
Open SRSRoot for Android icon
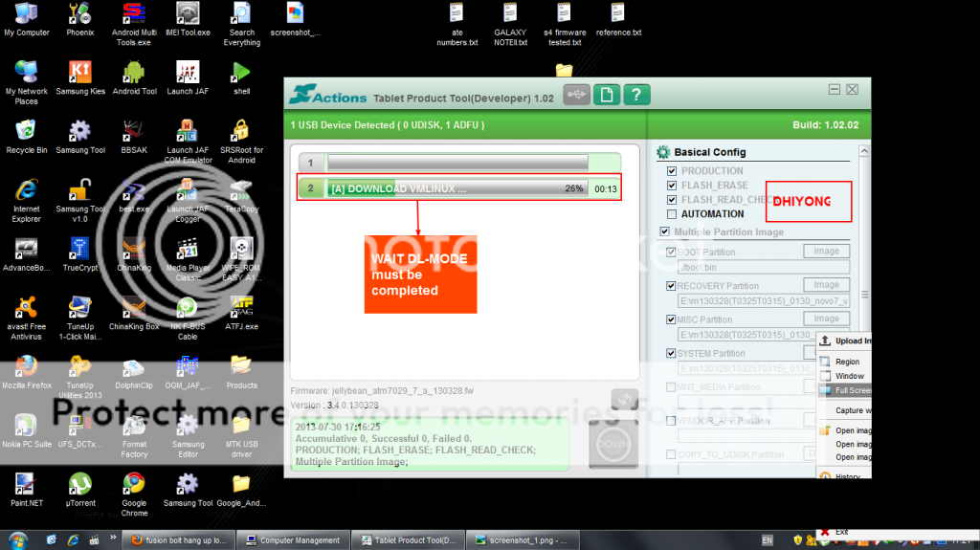point(241,143)
